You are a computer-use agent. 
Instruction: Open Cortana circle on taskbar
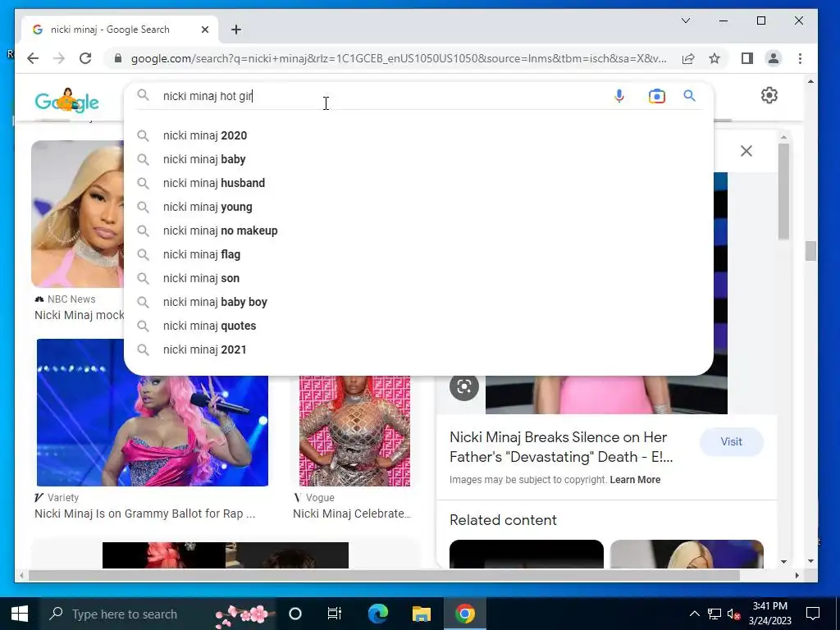295,614
